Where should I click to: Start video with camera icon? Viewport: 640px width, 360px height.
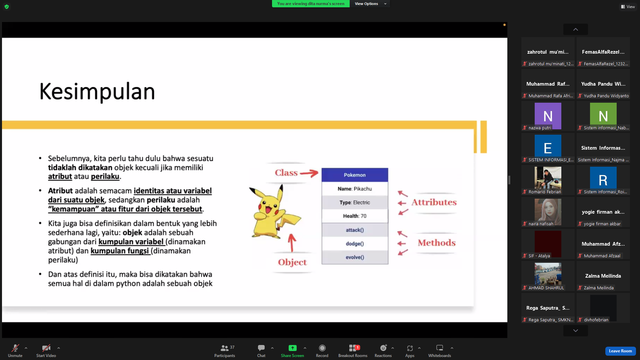coord(46,350)
